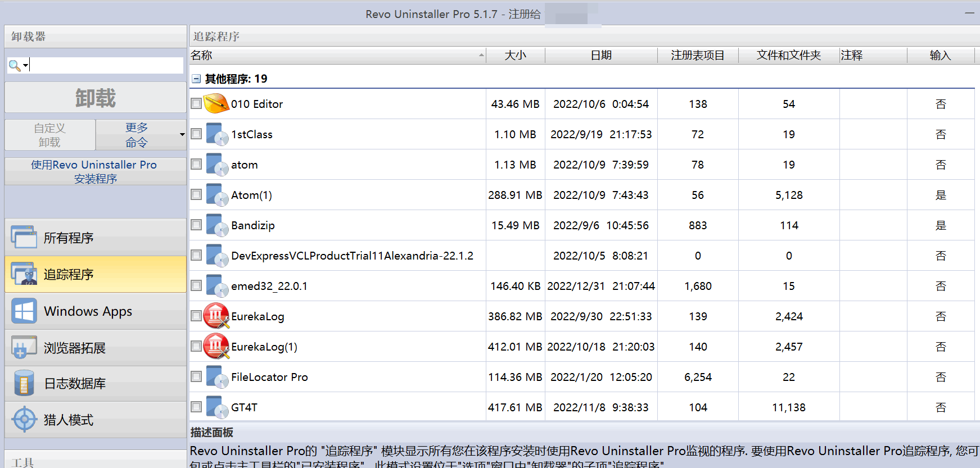The image size is (980, 468).
Task: Collapse the 其他程序: 19 group
Action: coord(196,79)
